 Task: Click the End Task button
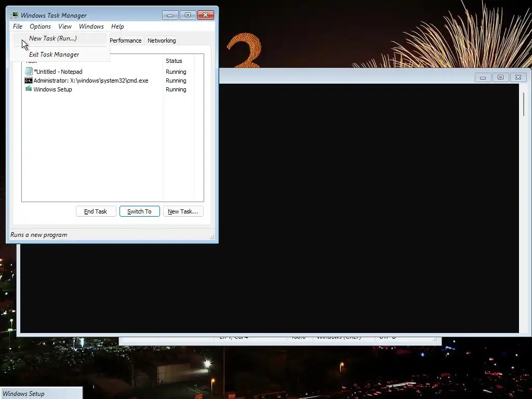96,211
